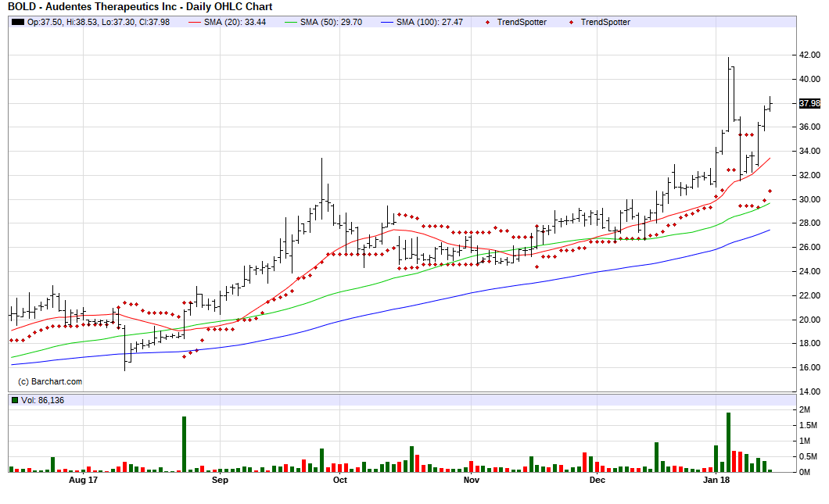Viewport: 829px width, 504px height.
Task: Click the black OHLC legend swatch
Action: pos(18,22)
